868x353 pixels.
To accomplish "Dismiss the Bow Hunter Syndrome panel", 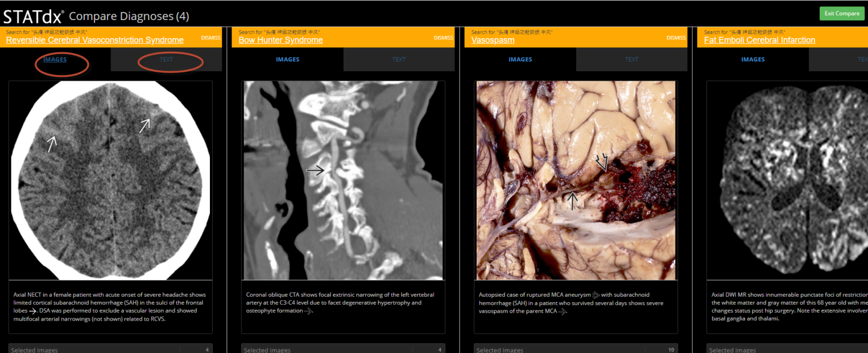I will tap(443, 38).
